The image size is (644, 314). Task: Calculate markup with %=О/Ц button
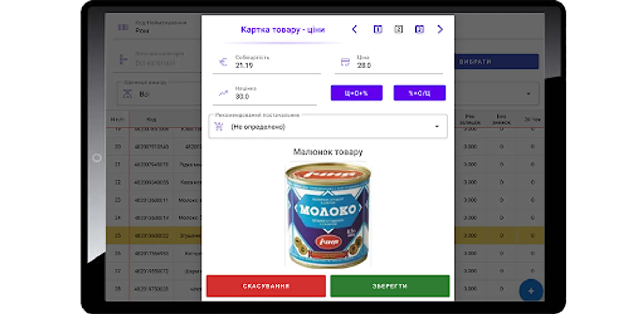(419, 93)
